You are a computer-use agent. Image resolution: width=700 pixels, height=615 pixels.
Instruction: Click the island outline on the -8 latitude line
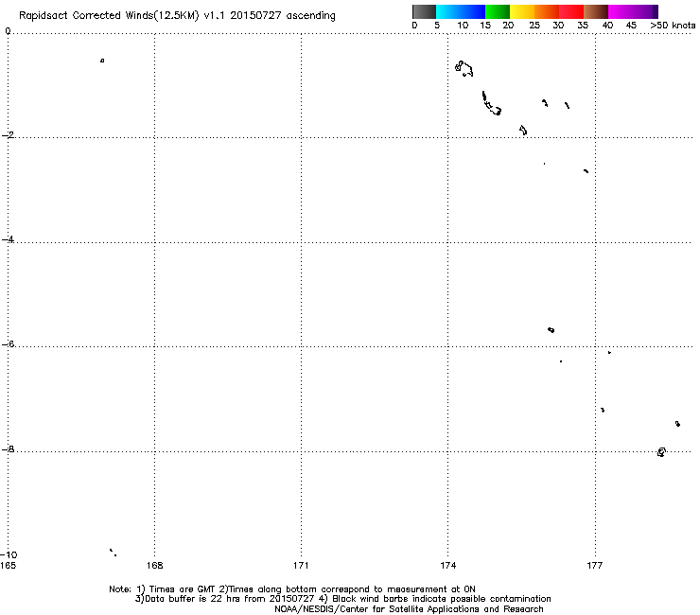(661, 452)
